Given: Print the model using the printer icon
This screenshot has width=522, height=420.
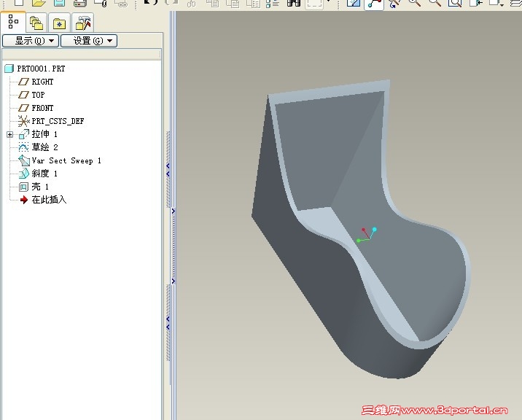Looking at the screenshot, I should click(x=80, y=3).
